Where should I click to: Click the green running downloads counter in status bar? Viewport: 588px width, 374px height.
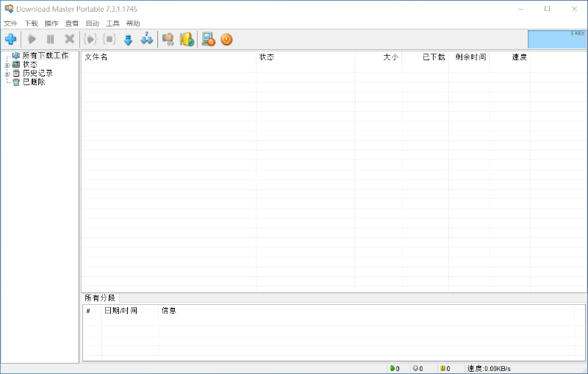tap(395, 368)
